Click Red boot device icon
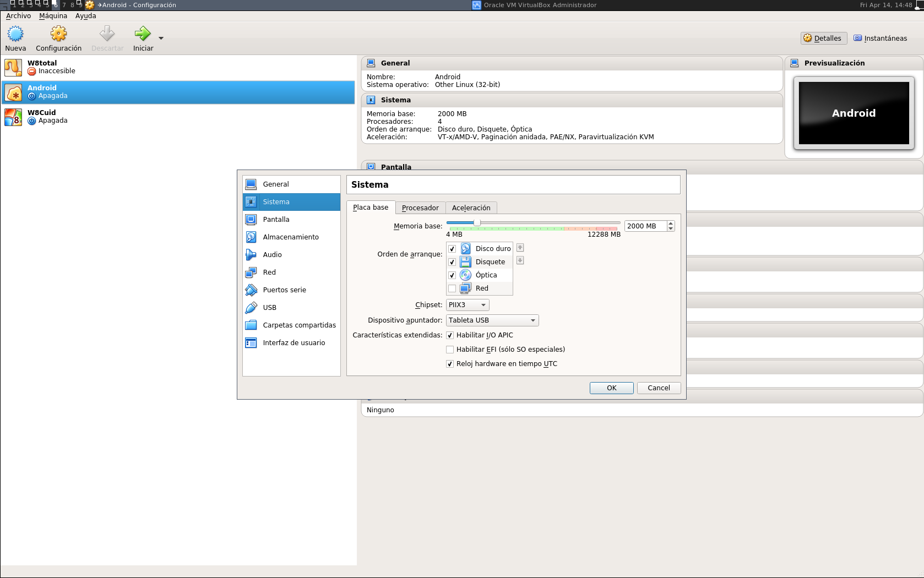 click(466, 288)
